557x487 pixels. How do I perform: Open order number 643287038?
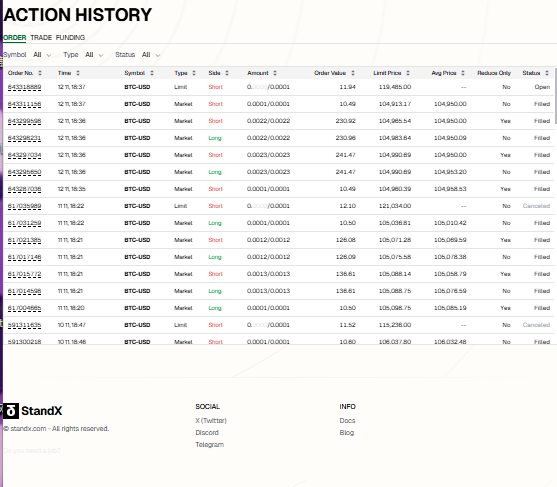coord(25,189)
